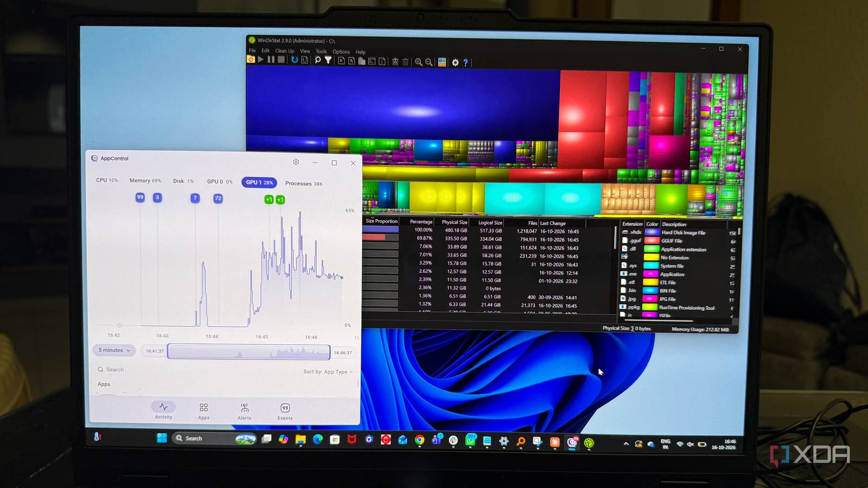The width and height of the screenshot is (868, 488).
Task: Click the event marker labeled 72
Action: (x=218, y=198)
